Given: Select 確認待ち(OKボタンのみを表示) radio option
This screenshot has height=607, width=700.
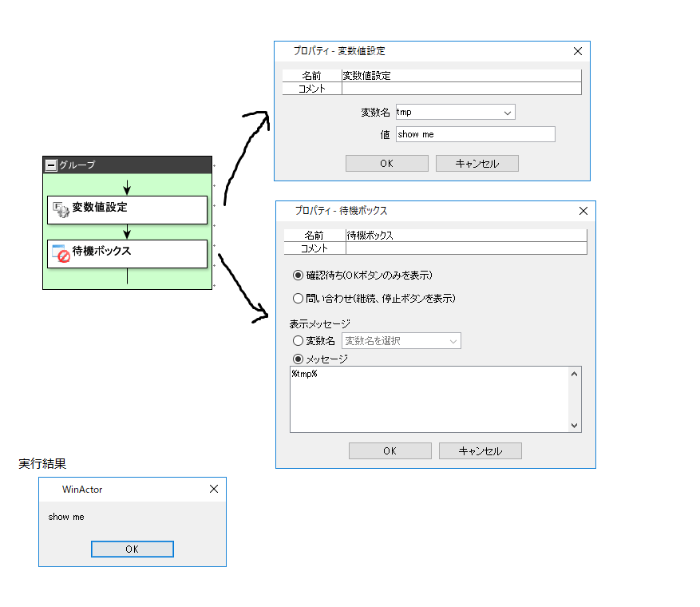Looking at the screenshot, I should tap(298, 275).
